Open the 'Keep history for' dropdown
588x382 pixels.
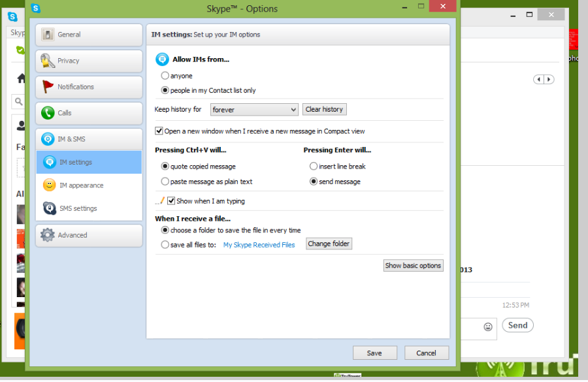[x=254, y=110]
